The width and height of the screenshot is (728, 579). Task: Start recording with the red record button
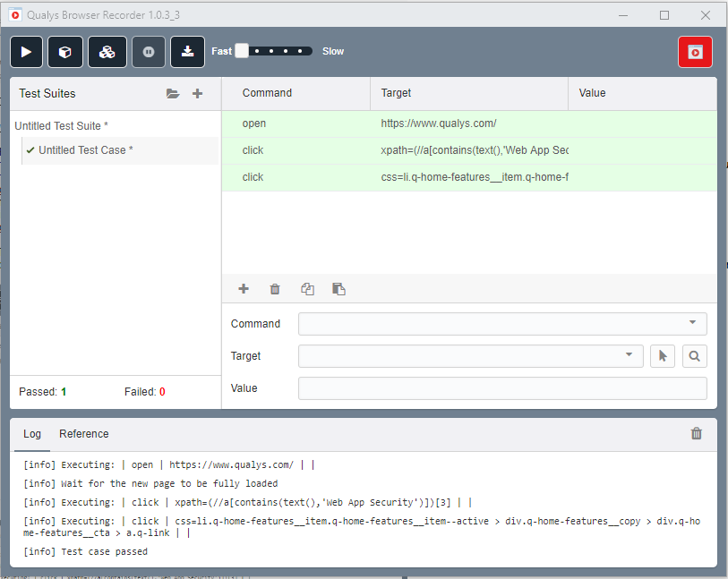tap(695, 52)
